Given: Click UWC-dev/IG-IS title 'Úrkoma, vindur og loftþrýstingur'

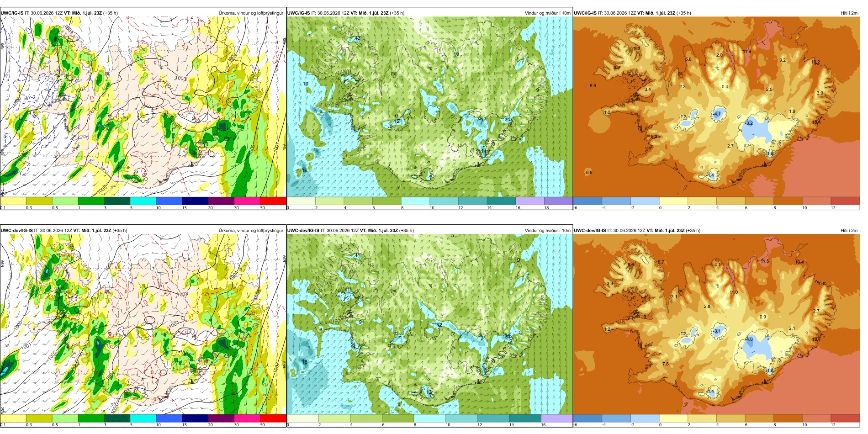Looking at the screenshot, I should tap(251, 230).
